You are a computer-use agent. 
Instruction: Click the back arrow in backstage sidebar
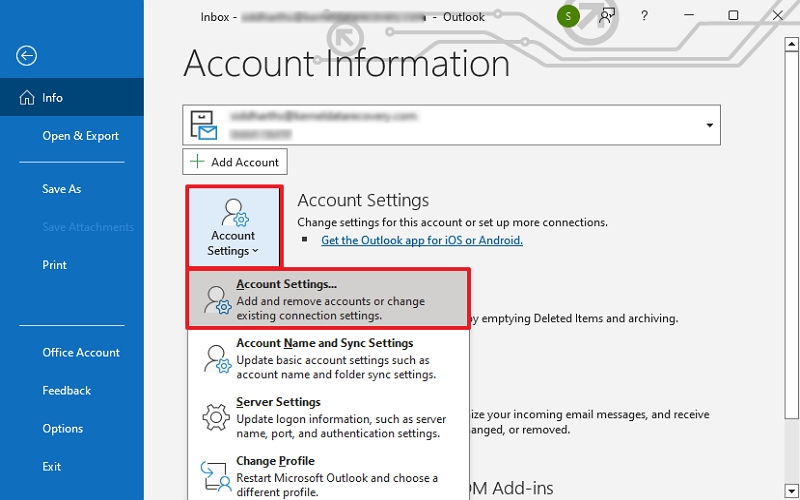click(x=26, y=56)
